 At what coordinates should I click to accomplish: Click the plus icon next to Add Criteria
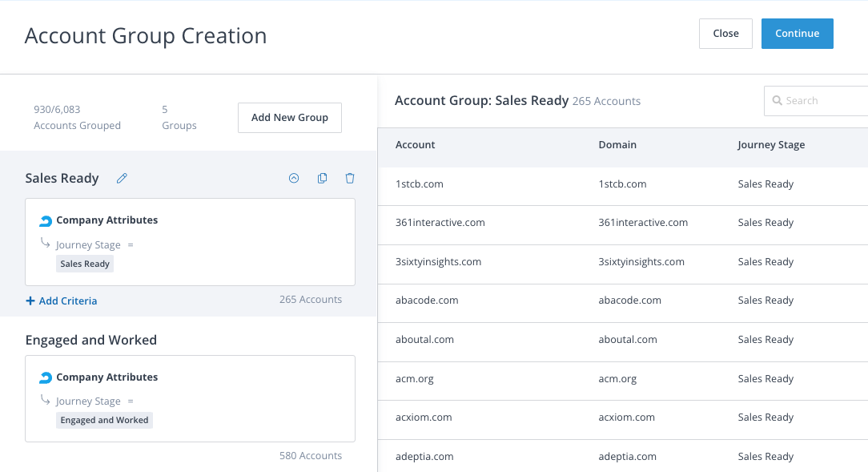(30, 301)
